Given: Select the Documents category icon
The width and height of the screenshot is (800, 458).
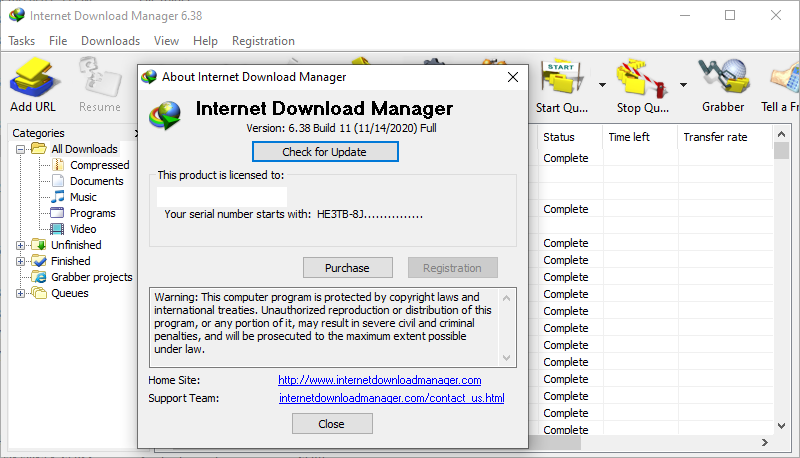Looking at the screenshot, I should tap(58, 181).
